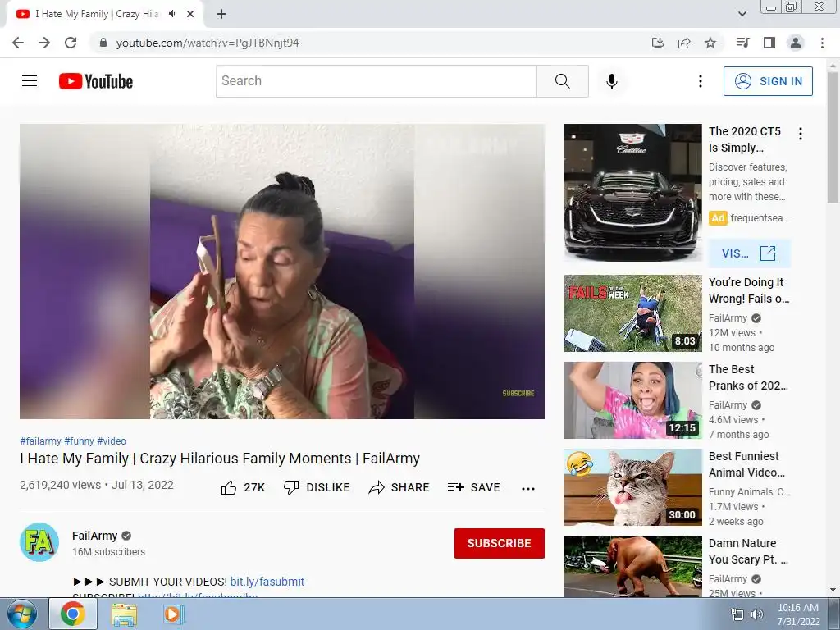This screenshot has height=630, width=840.
Task: Open the YouTube hamburger guide menu
Action: tap(30, 81)
